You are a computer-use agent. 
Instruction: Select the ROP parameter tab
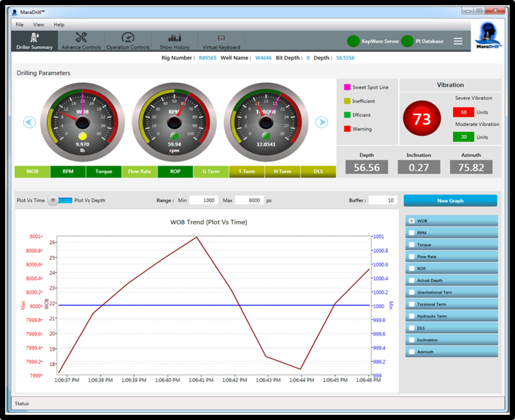tap(175, 171)
